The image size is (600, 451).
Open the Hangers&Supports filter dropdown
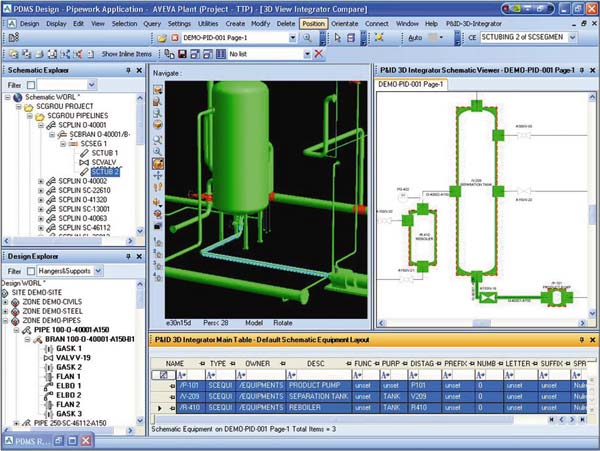point(98,271)
